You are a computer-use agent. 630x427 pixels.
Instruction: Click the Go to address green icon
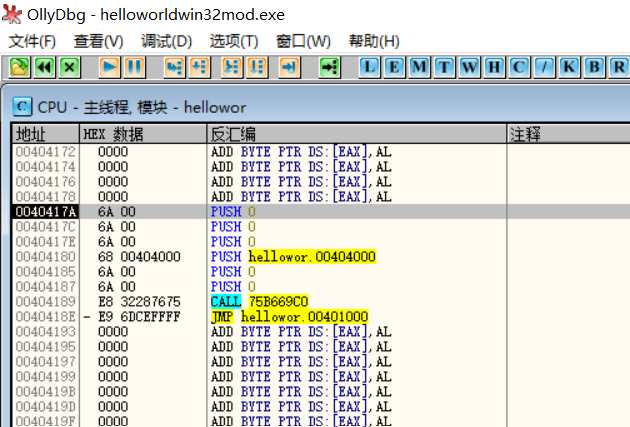[329, 67]
